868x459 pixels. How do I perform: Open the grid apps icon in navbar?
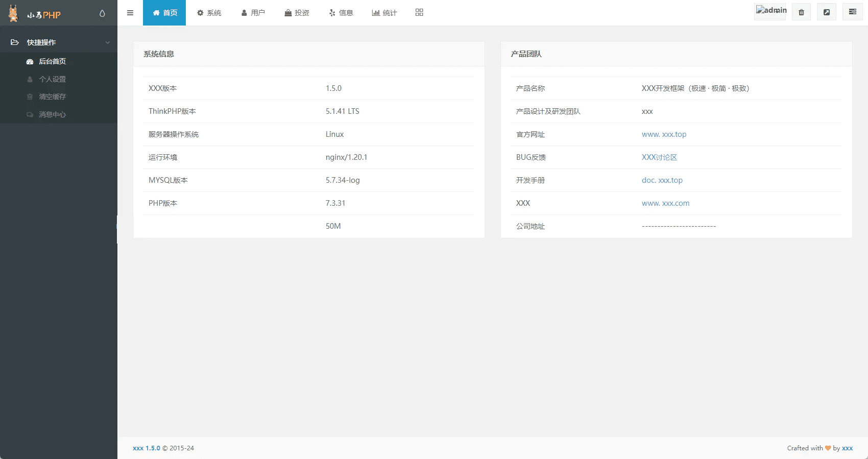[x=419, y=13]
